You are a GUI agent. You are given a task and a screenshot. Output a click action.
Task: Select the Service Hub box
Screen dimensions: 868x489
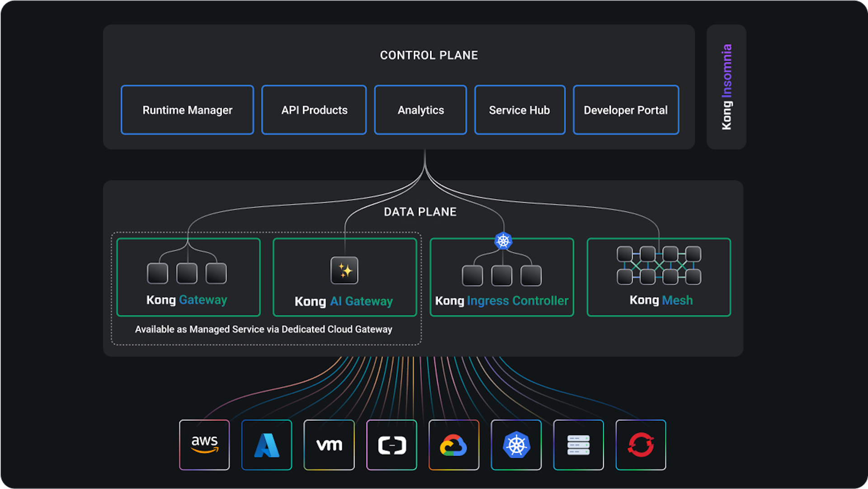519,109
